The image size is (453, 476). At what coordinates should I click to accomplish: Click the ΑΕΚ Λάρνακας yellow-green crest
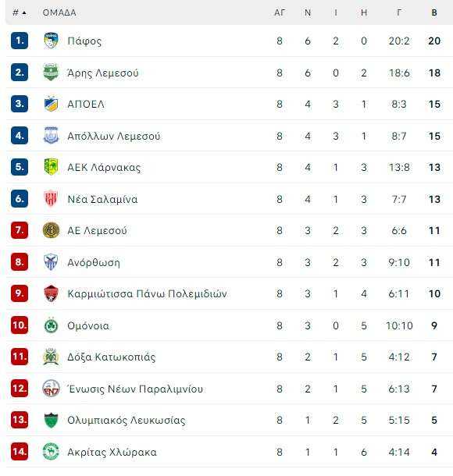(x=51, y=167)
